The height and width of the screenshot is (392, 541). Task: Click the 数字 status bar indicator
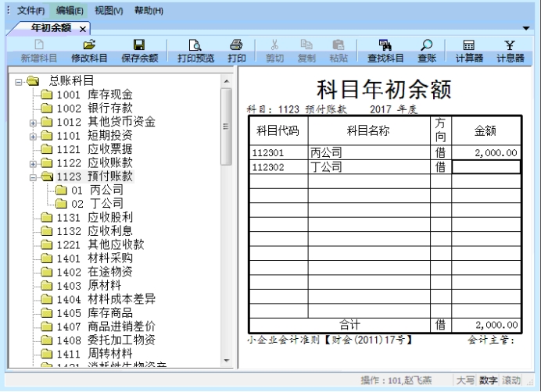point(488,380)
